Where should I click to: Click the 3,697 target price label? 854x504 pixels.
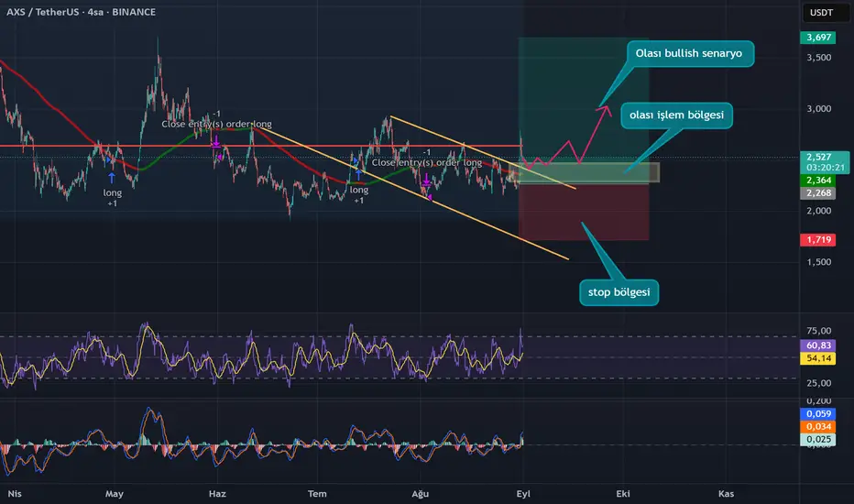818,37
